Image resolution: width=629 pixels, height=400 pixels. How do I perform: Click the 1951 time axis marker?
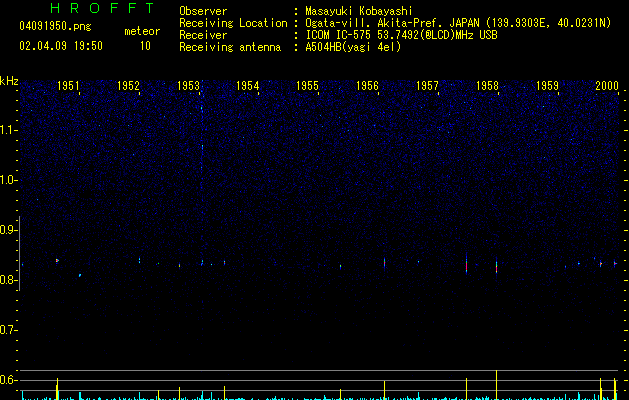[68, 85]
